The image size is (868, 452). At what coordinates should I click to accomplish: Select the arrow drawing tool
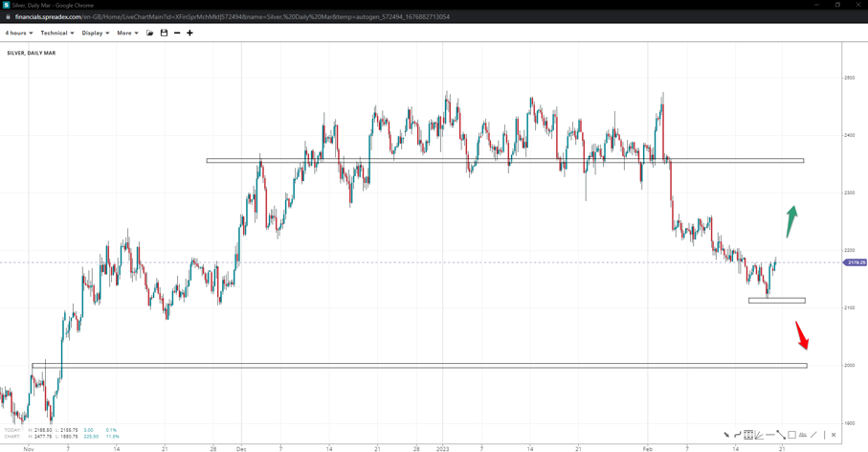726,435
